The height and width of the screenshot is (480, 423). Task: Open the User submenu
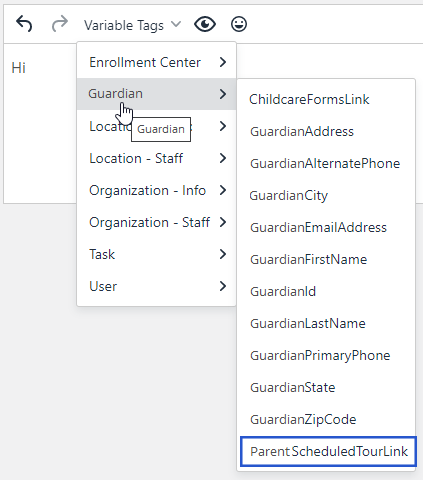pos(156,286)
